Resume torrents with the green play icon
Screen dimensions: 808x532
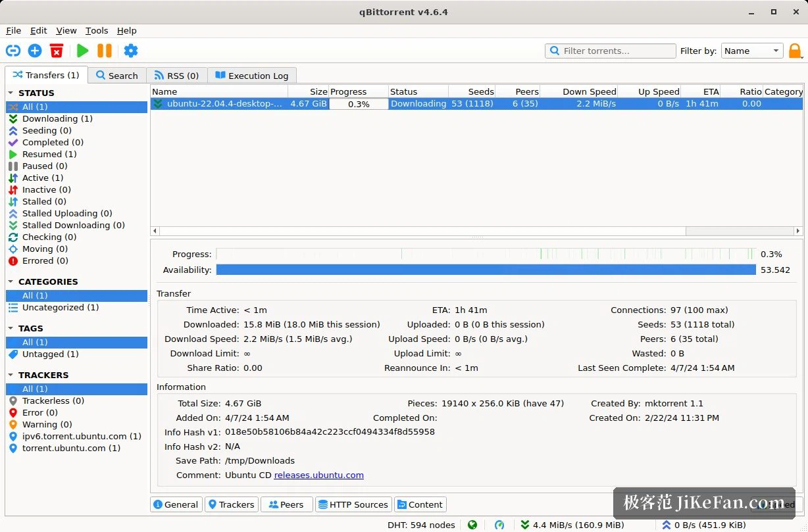tap(82, 51)
